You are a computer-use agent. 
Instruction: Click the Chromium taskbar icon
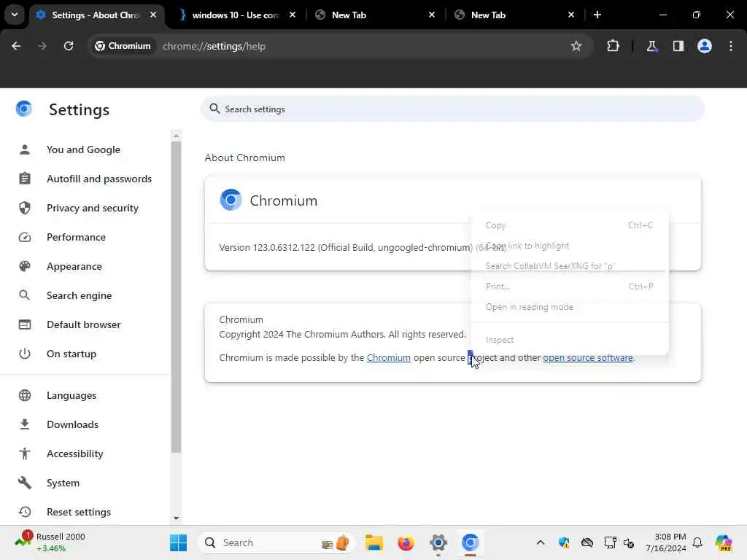[471, 542]
